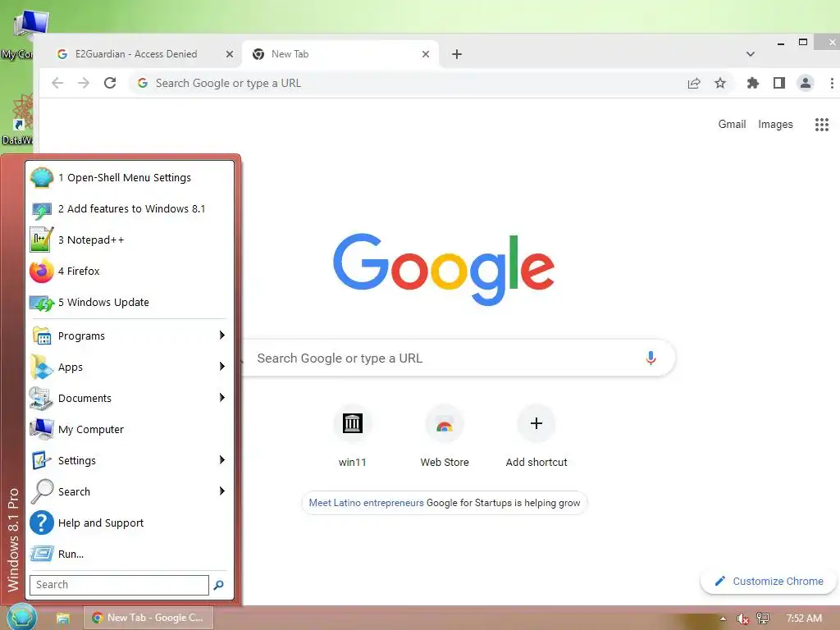This screenshot has height=630, width=840.
Task: Expand the Apps submenu arrow
Action: click(221, 367)
